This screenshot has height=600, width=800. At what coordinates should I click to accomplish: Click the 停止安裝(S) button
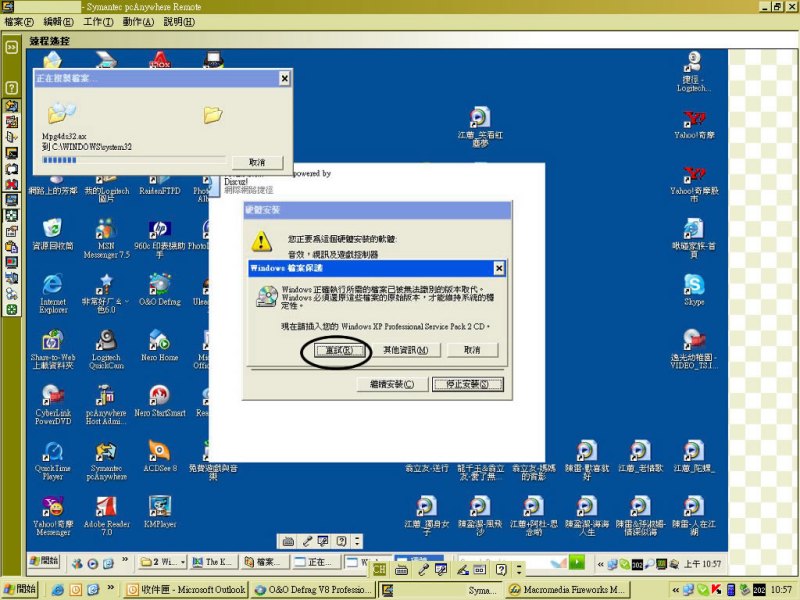coord(467,384)
